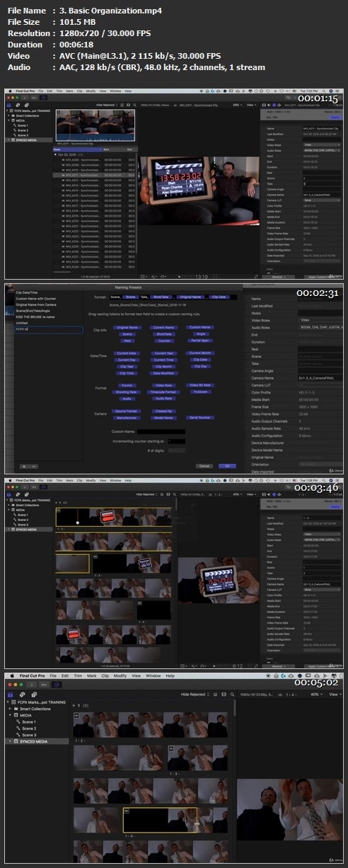Open Final Cut Pro menu in bottom frame
This screenshot has height=868, width=348.
[x=33, y=676]
